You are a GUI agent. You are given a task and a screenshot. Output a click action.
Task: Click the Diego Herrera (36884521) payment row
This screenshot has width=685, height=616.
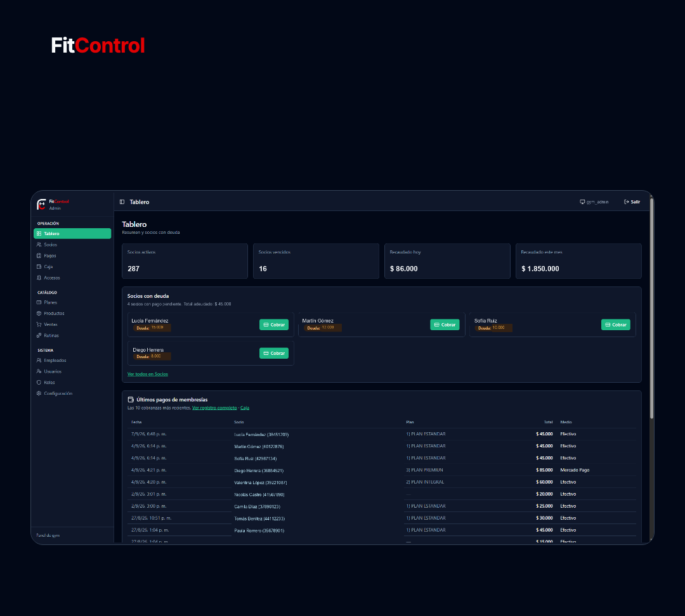coord(382,470)
